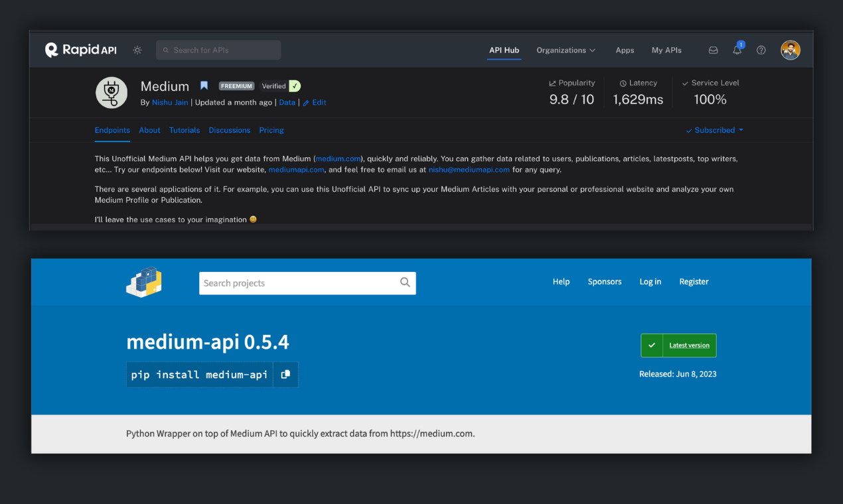Open the PyPI Log in link

(650, 282)
